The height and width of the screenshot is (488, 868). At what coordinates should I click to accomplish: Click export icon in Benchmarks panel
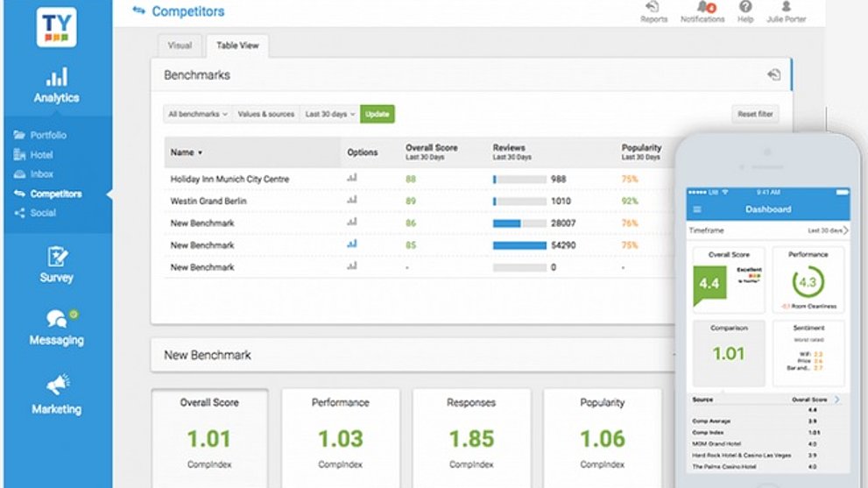774,74
